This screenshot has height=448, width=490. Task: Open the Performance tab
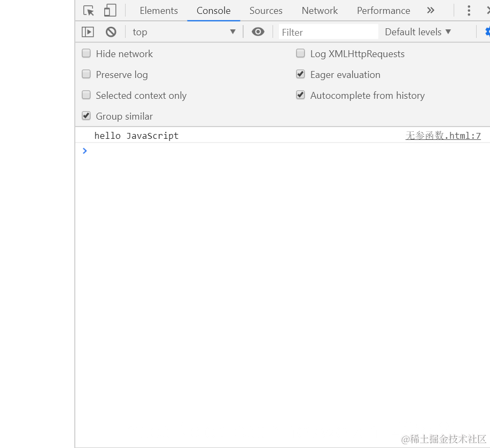tap(384, 11)
